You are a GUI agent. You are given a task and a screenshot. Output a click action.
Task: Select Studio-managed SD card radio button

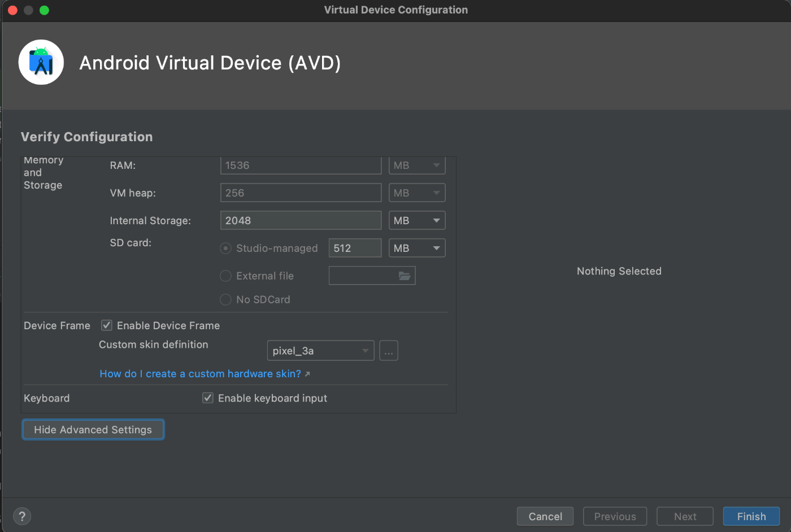tap(225, 248)
